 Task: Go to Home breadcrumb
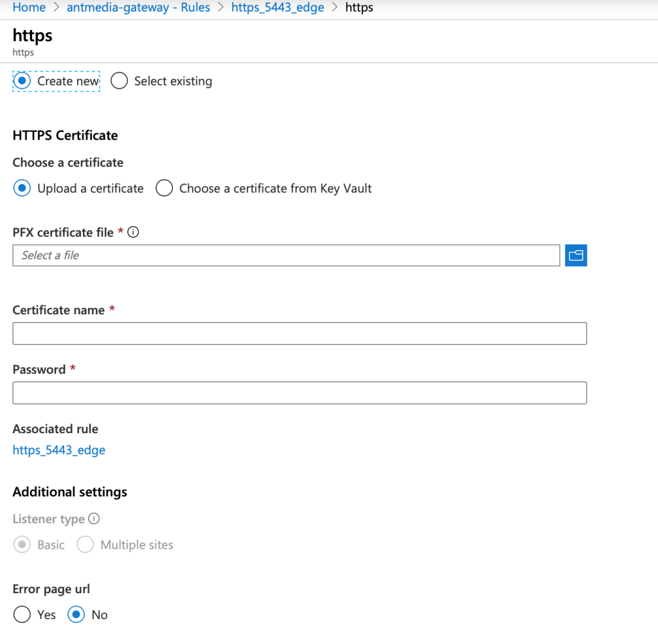pyautogui.click(x=29, y=7)
